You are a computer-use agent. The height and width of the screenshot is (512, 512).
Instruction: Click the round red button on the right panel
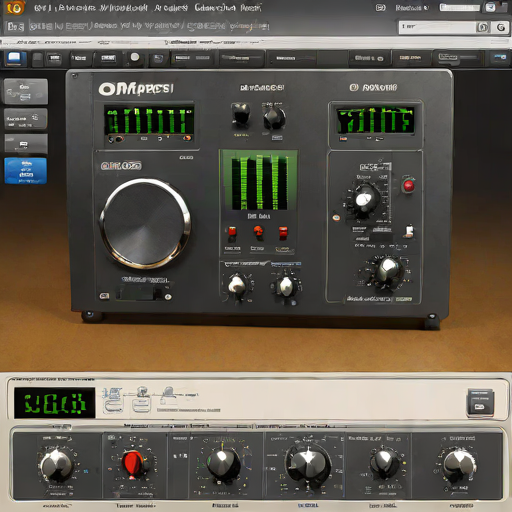coord(409,185)
